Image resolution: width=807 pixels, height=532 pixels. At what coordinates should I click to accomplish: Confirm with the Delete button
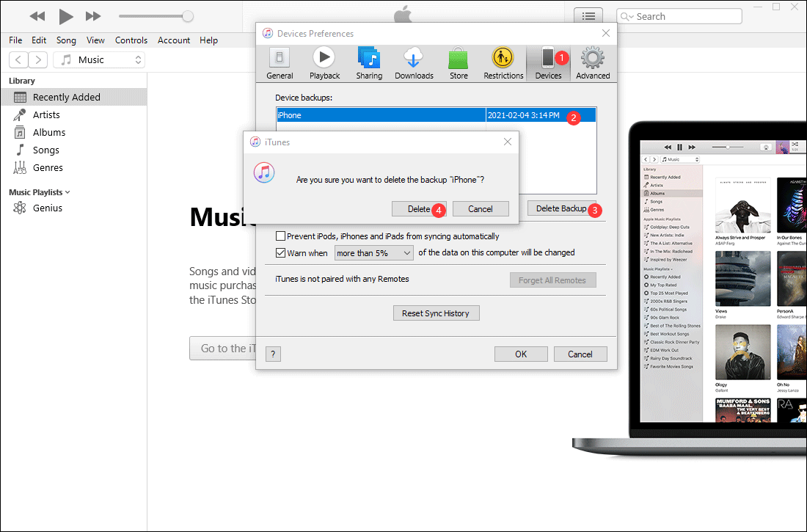click(x=418, y=208)
